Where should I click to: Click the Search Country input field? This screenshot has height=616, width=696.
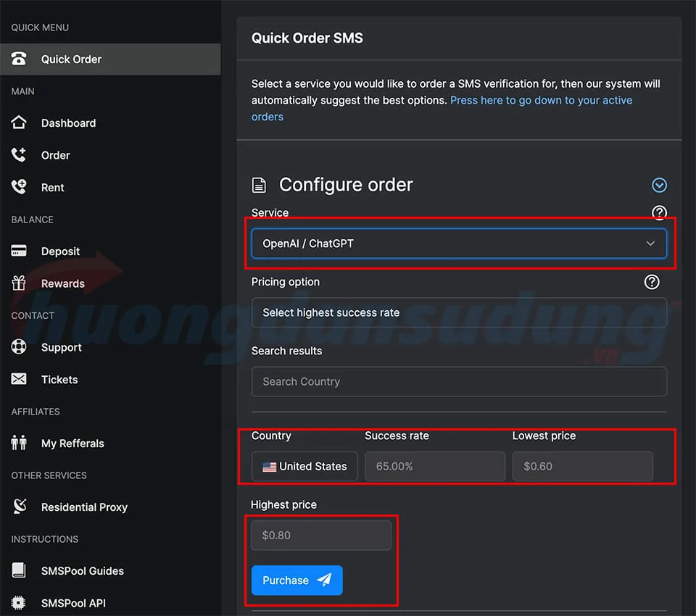click(458, 381)
